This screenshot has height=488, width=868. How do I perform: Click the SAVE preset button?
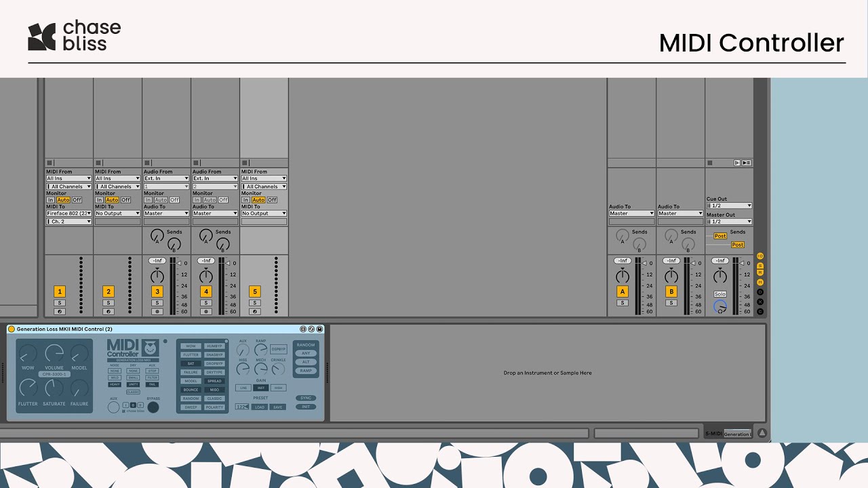pos(278,407)
